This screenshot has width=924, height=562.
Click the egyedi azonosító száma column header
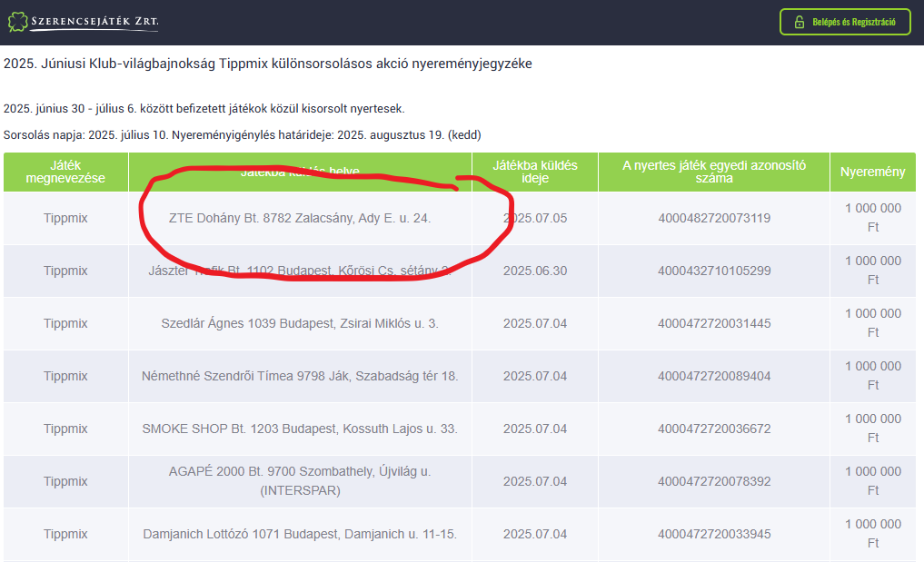coord(714,172)
